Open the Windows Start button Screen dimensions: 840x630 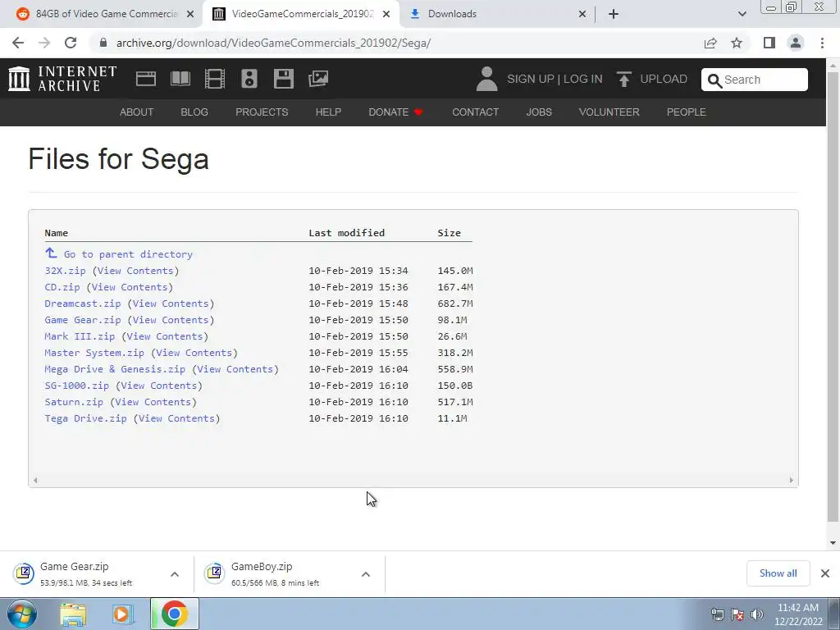[x=21, y=614]
